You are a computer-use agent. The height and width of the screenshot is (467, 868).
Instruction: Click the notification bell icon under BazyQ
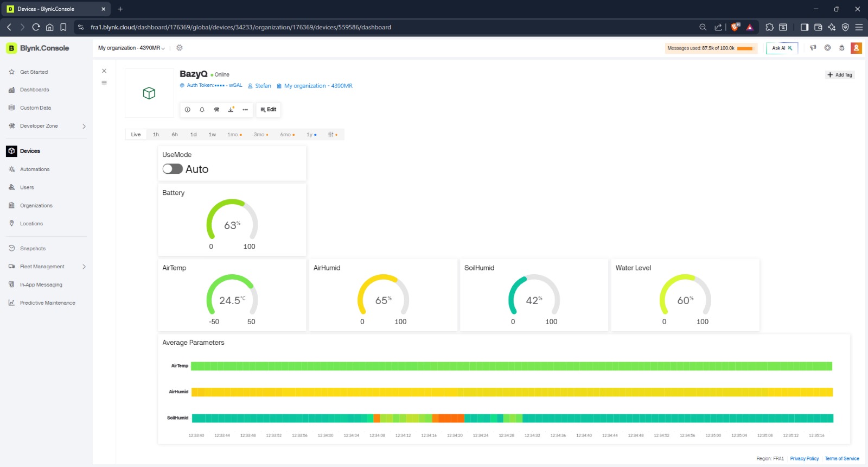pyautogui.click(x=202, y=110)
